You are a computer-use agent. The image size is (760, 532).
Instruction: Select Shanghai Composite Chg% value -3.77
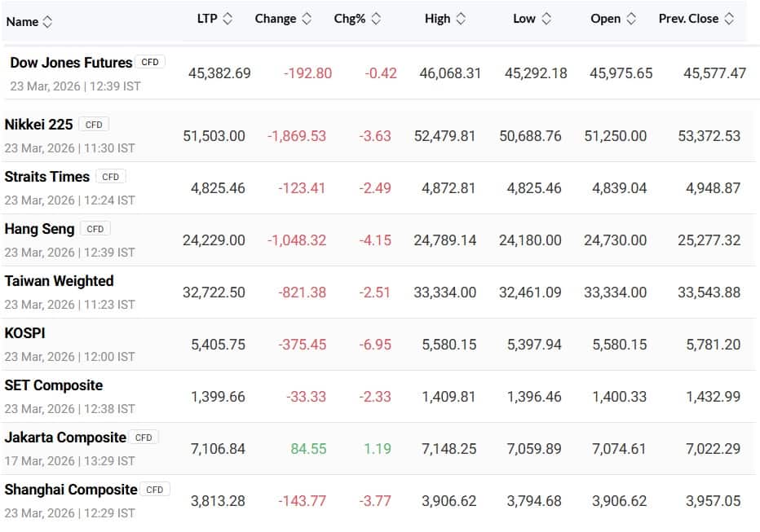(x=374, y=501)
